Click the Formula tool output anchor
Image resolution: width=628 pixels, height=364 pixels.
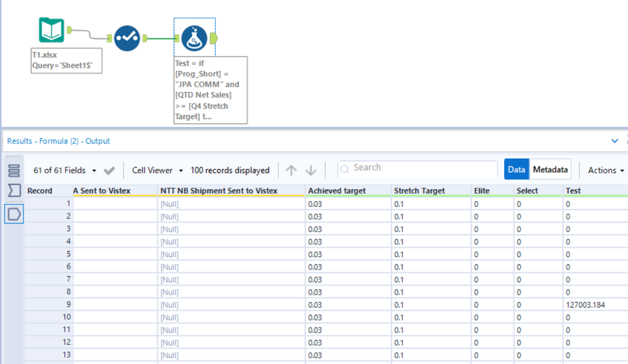pos(213,38)
